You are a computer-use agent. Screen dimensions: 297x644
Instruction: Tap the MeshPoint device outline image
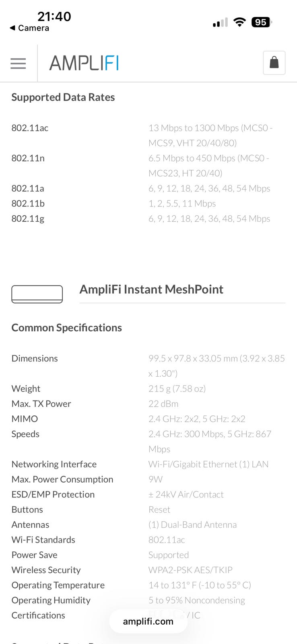[37, 294]
